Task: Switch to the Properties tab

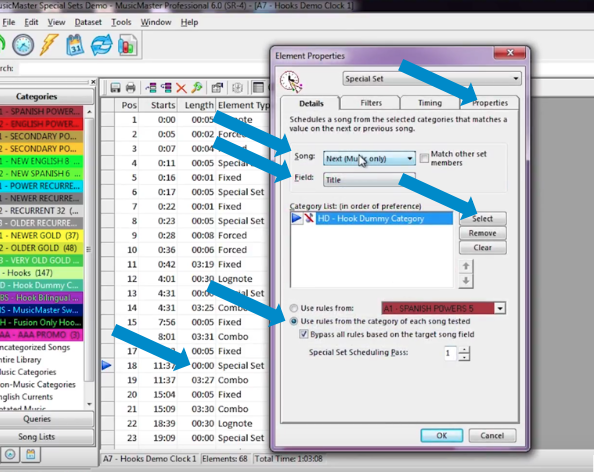Action: (489, 103)
